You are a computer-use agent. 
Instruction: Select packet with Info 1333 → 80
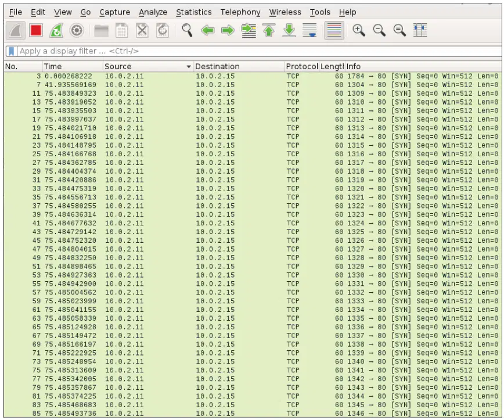253,301
